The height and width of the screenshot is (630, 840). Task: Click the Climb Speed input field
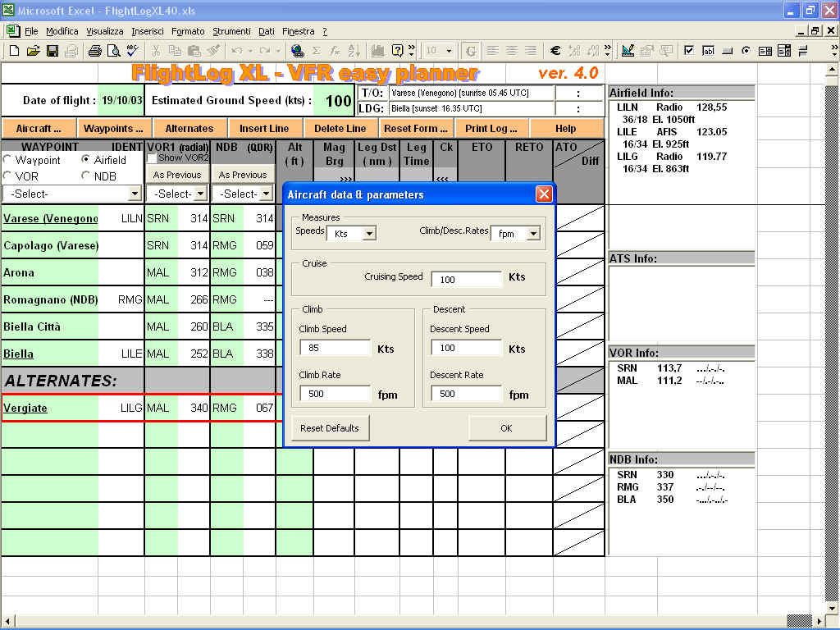(x=336, y=348)
